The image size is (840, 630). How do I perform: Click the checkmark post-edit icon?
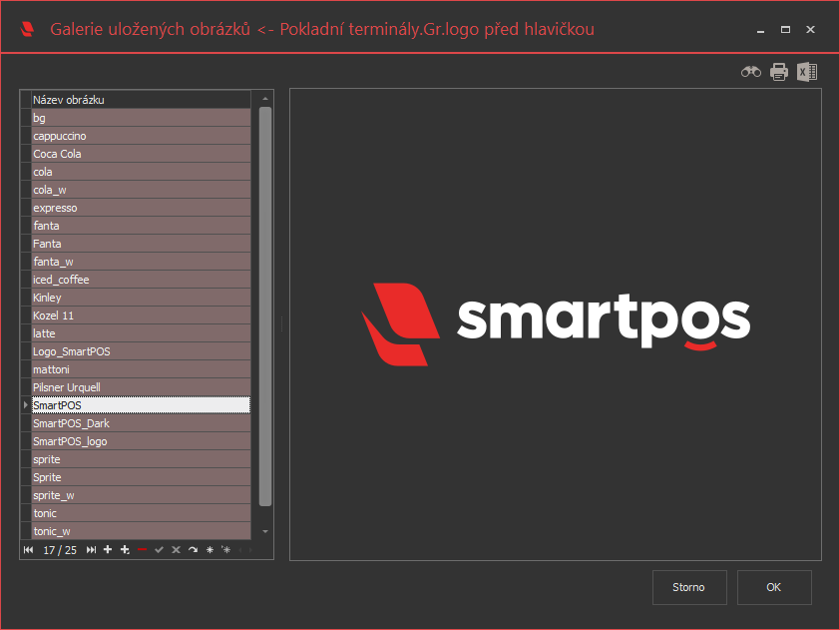pyautogui.click(x=159, y=549)
